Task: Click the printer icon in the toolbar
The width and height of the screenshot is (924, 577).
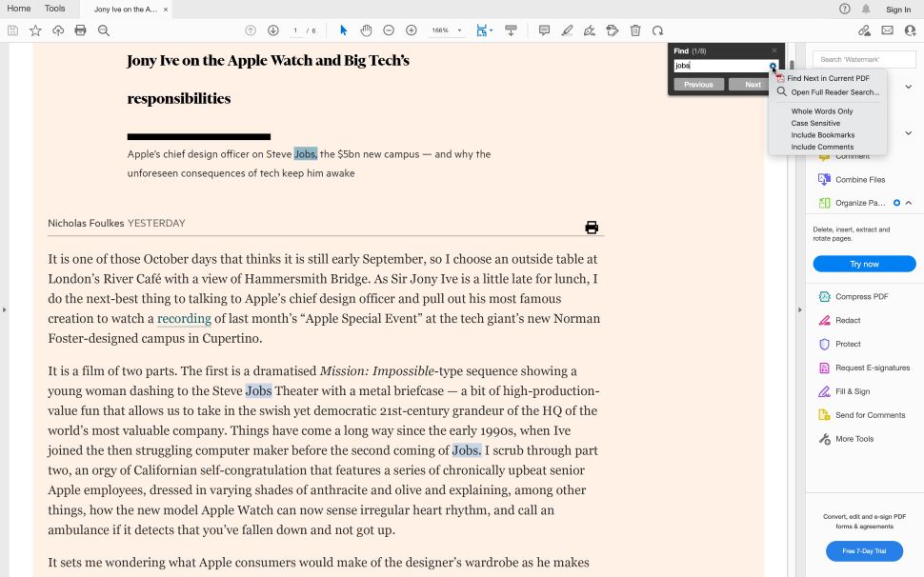Action: [80, 30]
